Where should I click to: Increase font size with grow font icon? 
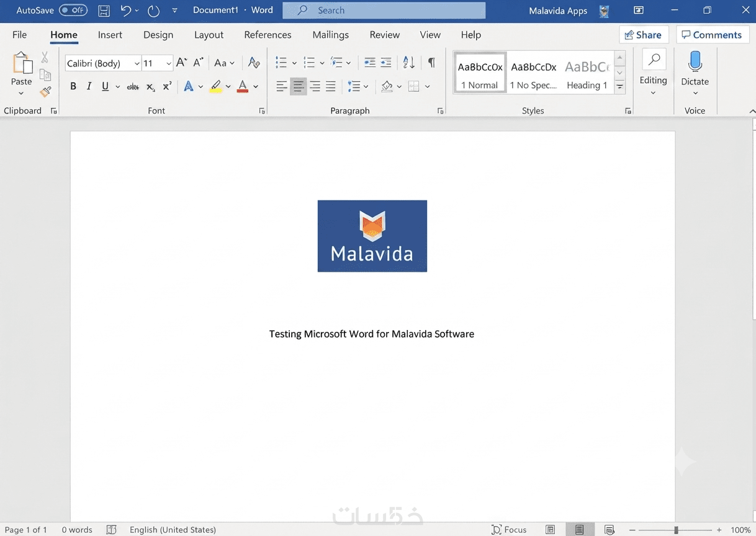(181, 63)
